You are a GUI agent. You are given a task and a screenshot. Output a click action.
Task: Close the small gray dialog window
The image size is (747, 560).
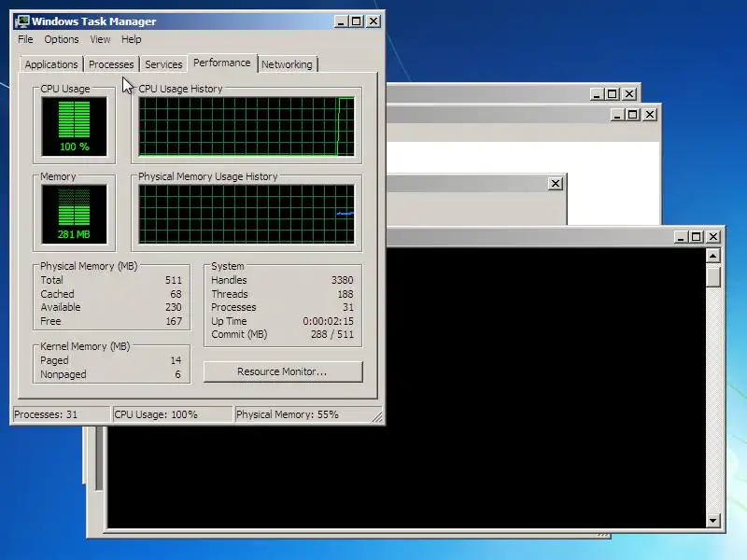click(x=556, y=183)
